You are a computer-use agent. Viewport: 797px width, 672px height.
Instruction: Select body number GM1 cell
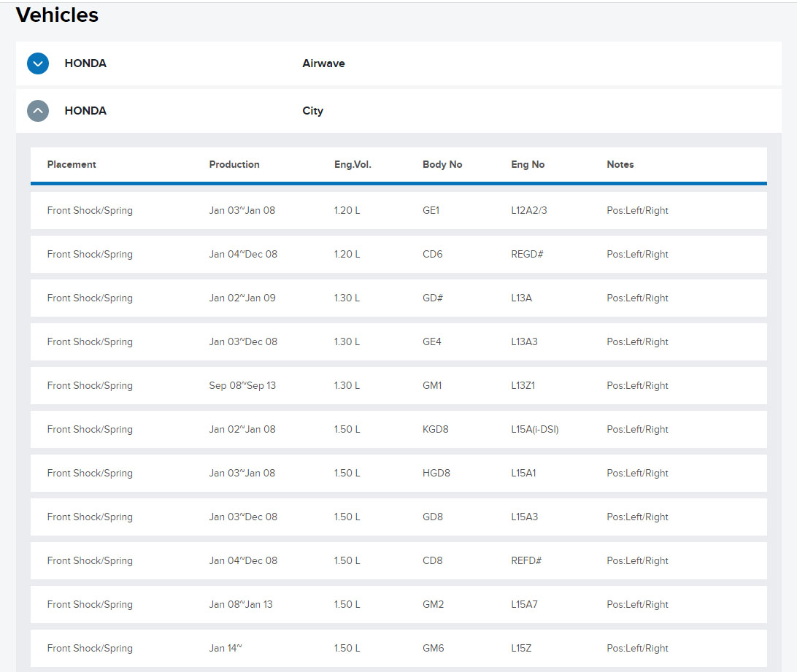tap(432, 385)
